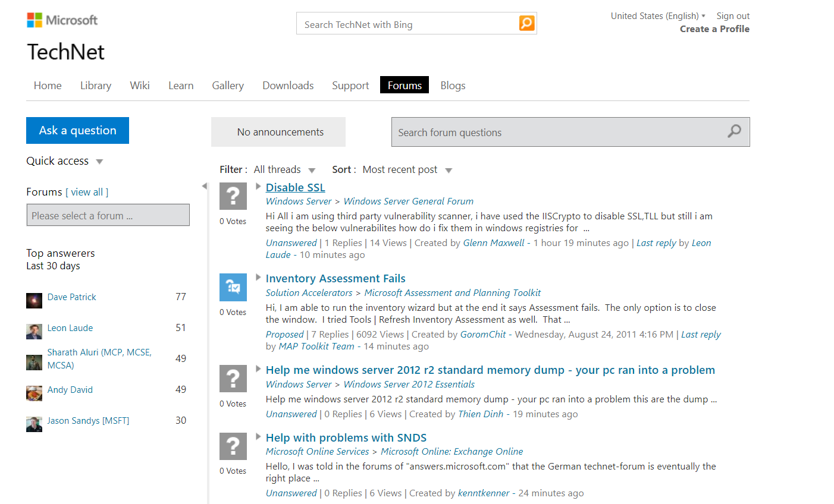Open the Windows Server 2012 Essentials forum link
The width and height of the screenshot is (834, 504).
[409, 385]
